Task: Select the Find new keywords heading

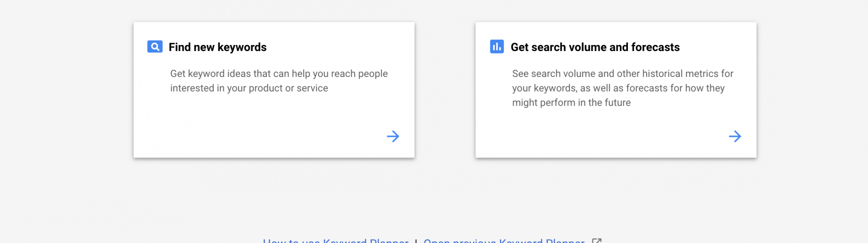Action: point(217,47)
